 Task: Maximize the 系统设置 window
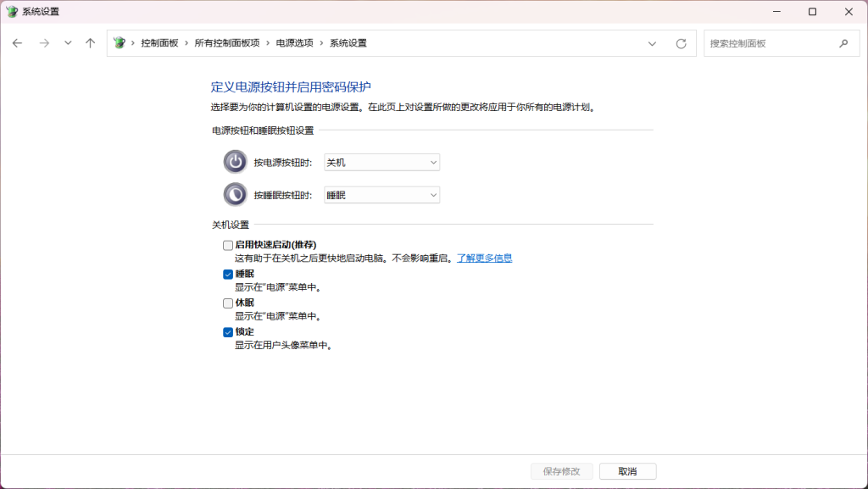pyautogui.click(x=812, y=12)
